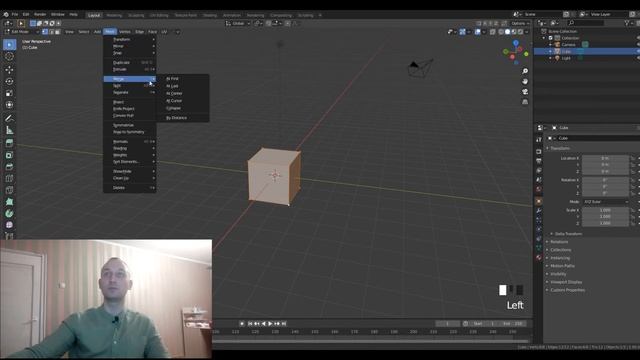Toggle X-ray view in viewport header

click(493, 32)
